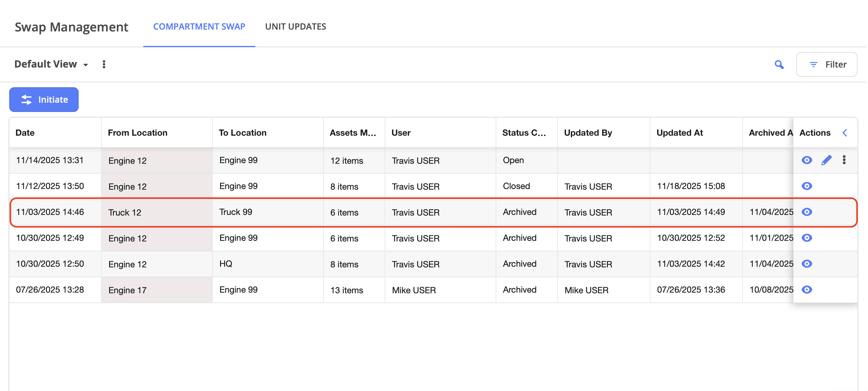The image size is (868, 391).
Task: View the Truck 12 to Truck 99 swap
Action: point(806,212)
